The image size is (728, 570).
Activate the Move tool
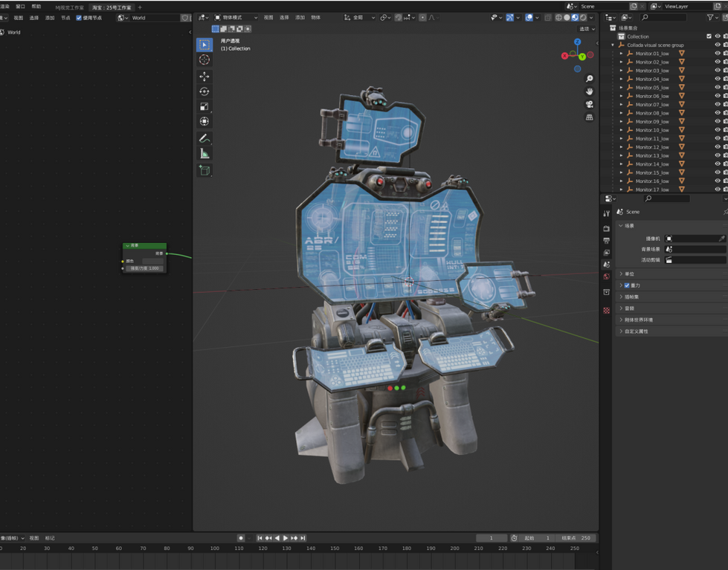(204, 77)
